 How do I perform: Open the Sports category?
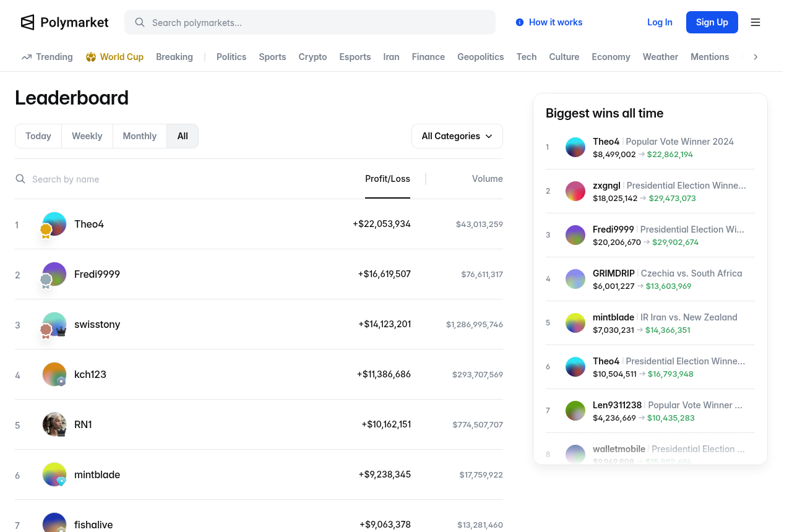click(272, 57)
